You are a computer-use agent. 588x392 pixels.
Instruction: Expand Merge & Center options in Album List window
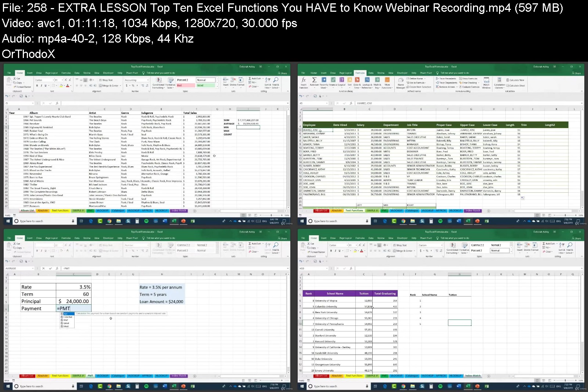[x=120, y=86]
